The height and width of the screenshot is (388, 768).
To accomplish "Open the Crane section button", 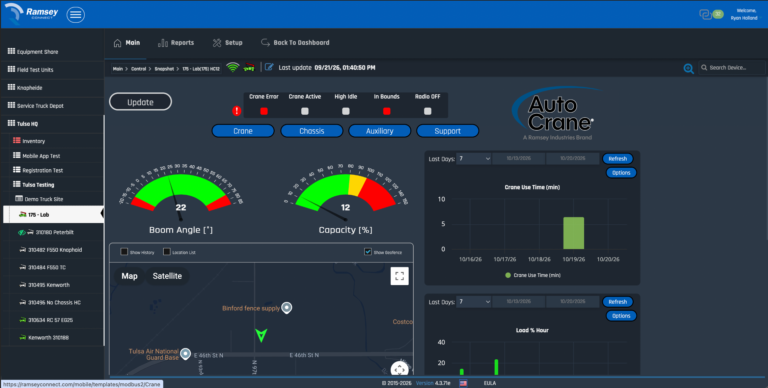I will (x=243, y=131).
